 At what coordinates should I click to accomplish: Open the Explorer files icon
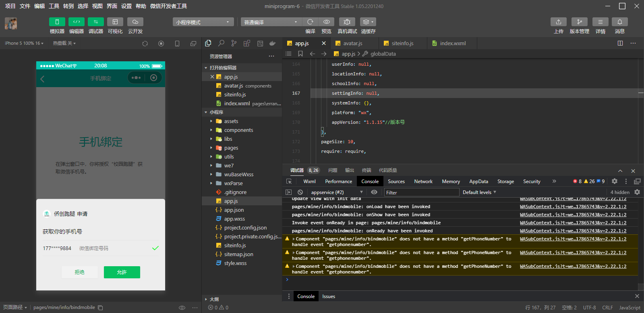click(208, 43)
